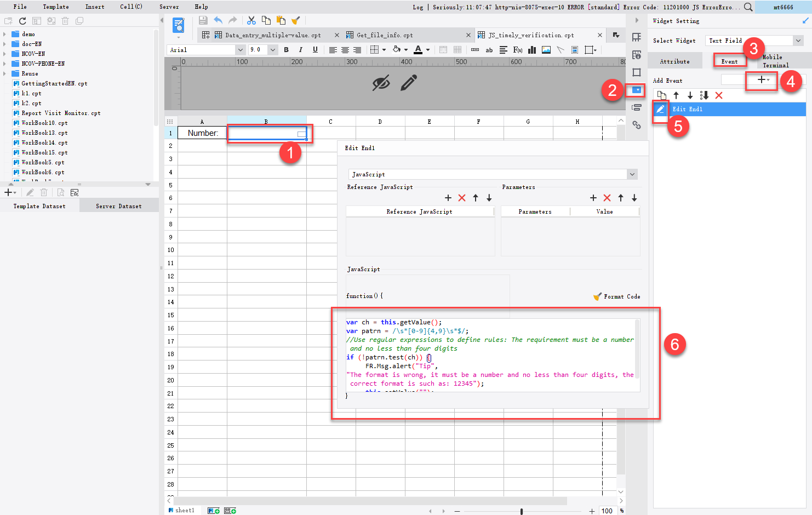
Task: Open the font size dropdown
Action: point(272,49)
